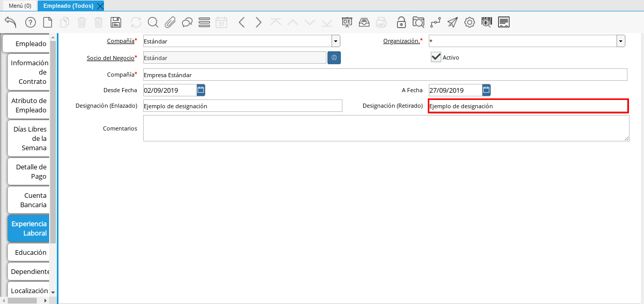Click the A Fecha date field
Screen dimensions: 644x304
[455, 90]
